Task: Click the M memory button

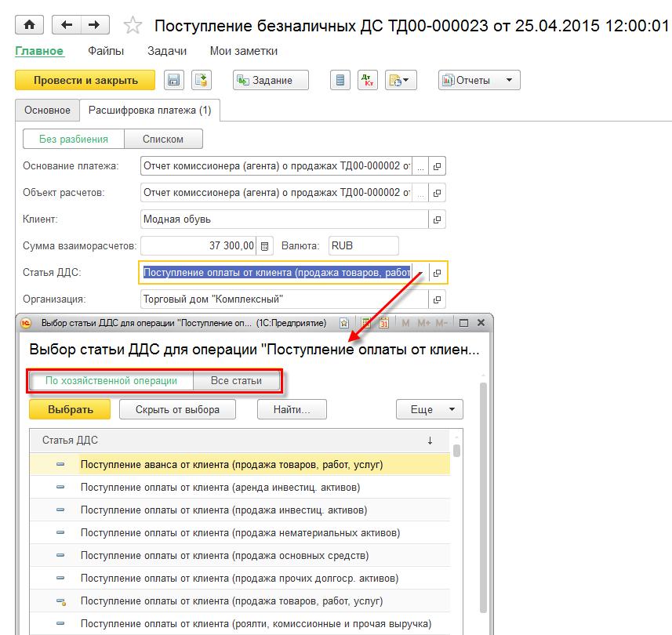Action: pos(405,323)
